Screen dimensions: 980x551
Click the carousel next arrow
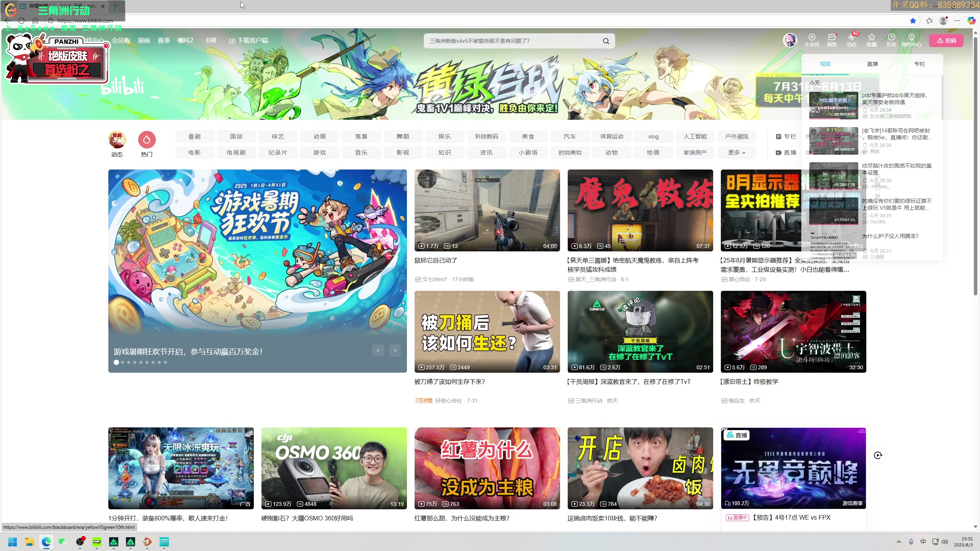tap(395, 350)
